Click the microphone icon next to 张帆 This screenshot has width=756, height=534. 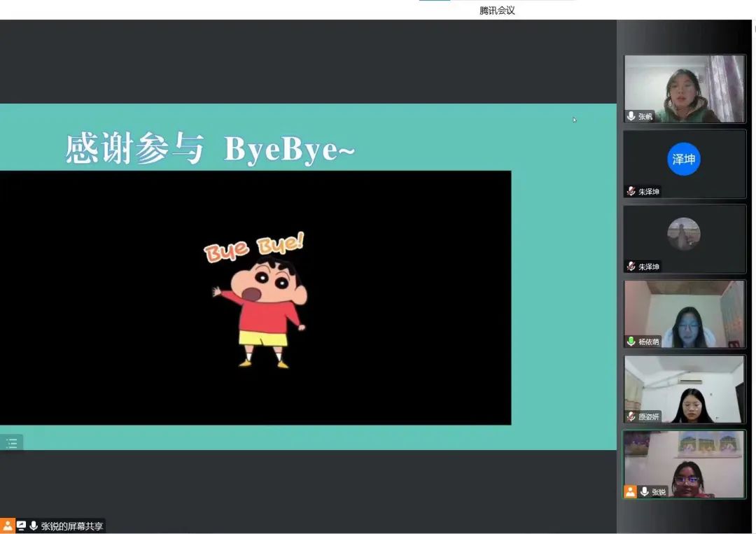coord(631,116)
